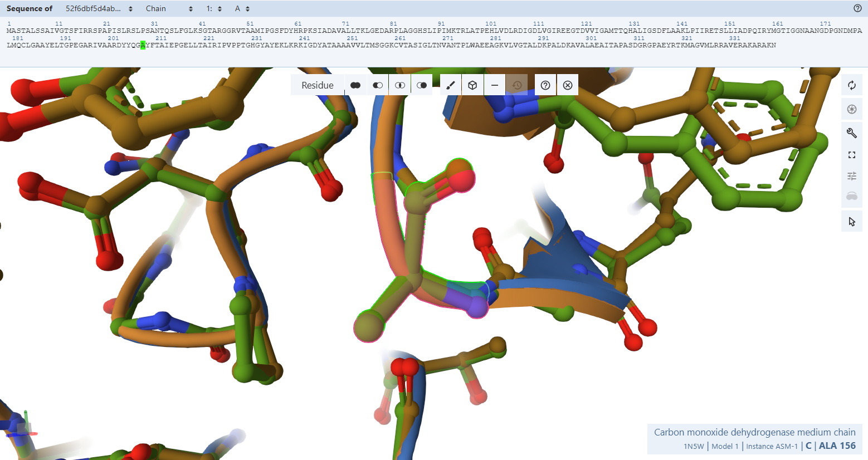Click sequence number marker '331'
This screenshot has width=868, height=460.
coord(735,38)
